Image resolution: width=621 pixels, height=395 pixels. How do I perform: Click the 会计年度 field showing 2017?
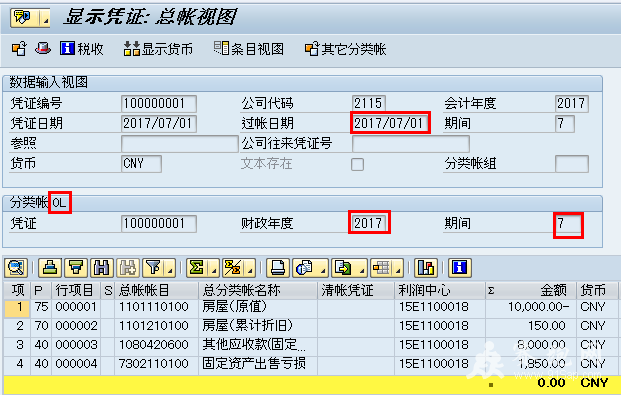click(x=572, y=104)
